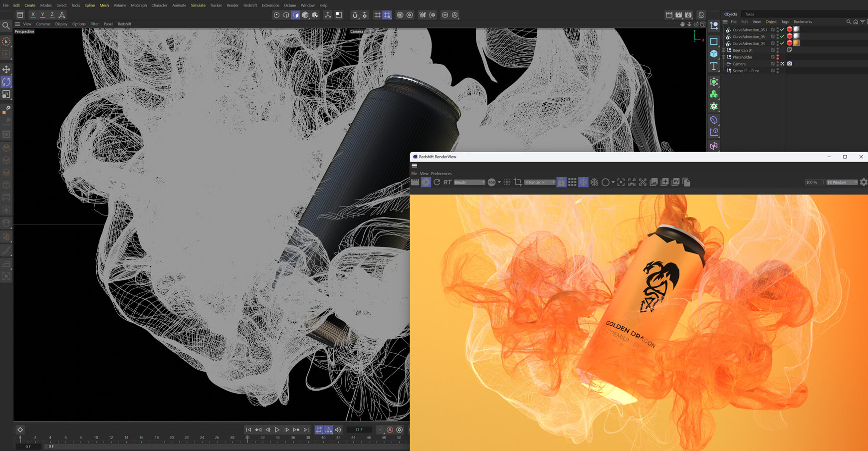This screenshot has width=868, height=451.
Task: Click the white material tag on CurveAdvection_05.1
Action: 797,29
